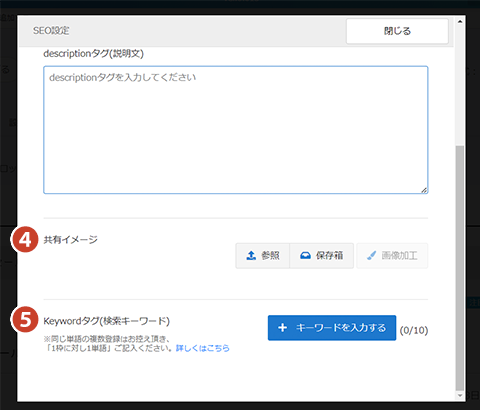Click the 共有イメージ label
This screenshot has width=480, height=410.
[x=71, y=239]
